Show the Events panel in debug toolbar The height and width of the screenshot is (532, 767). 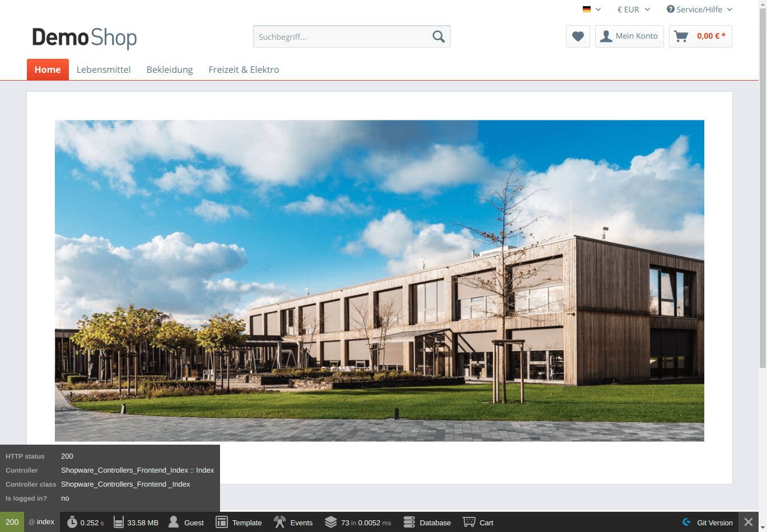click(293, 522)
